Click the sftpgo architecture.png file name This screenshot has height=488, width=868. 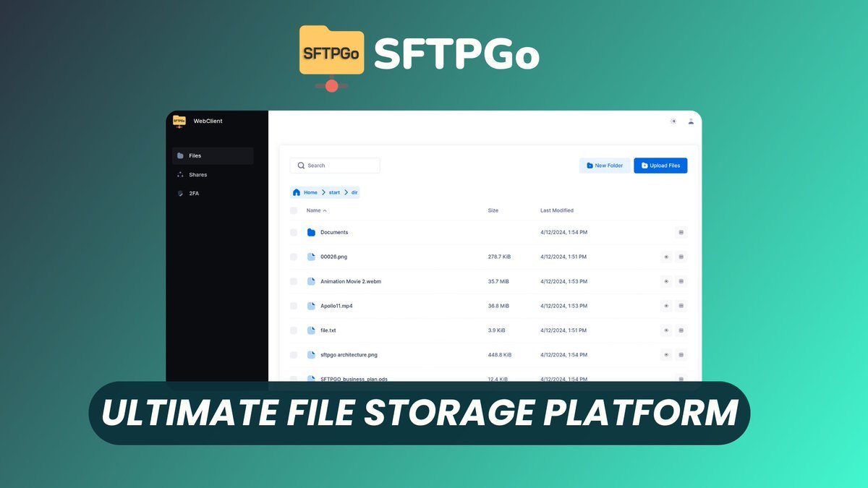pyautogui.click(x=349, y=355)
